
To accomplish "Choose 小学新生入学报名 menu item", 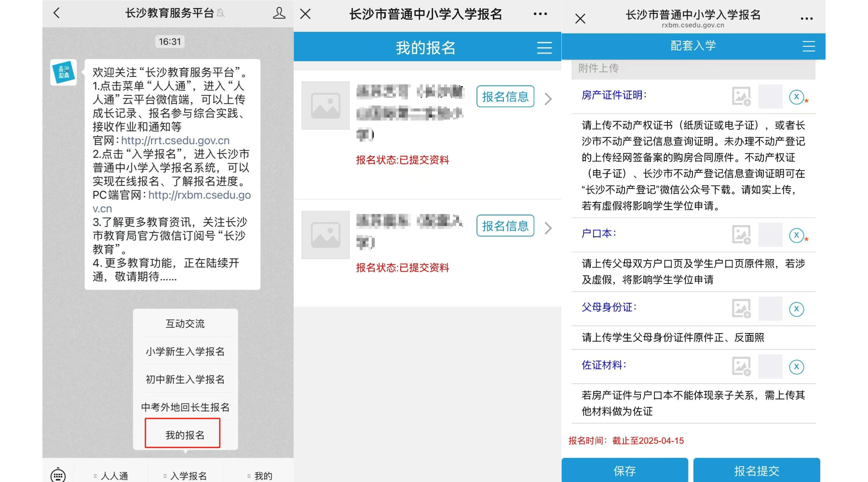I will [185, 351].
